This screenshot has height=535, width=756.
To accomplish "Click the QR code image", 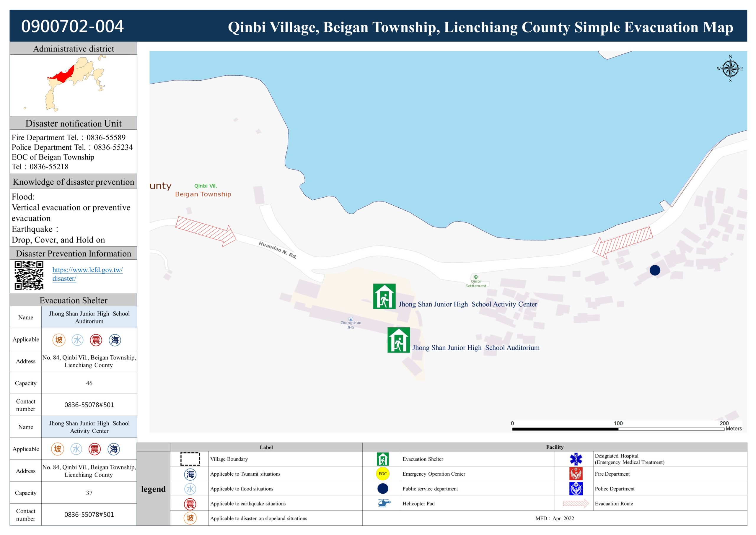I will tap(29, 275).
